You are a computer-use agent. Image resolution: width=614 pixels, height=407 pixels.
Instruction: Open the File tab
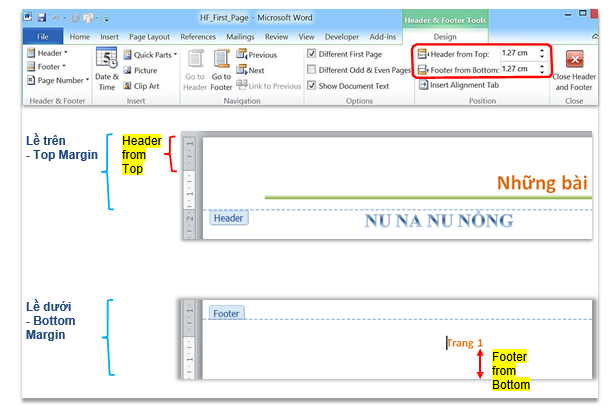[43, 36]
